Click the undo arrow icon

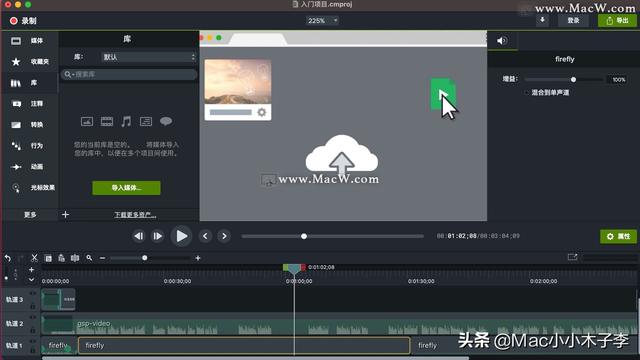click(8, 258)
